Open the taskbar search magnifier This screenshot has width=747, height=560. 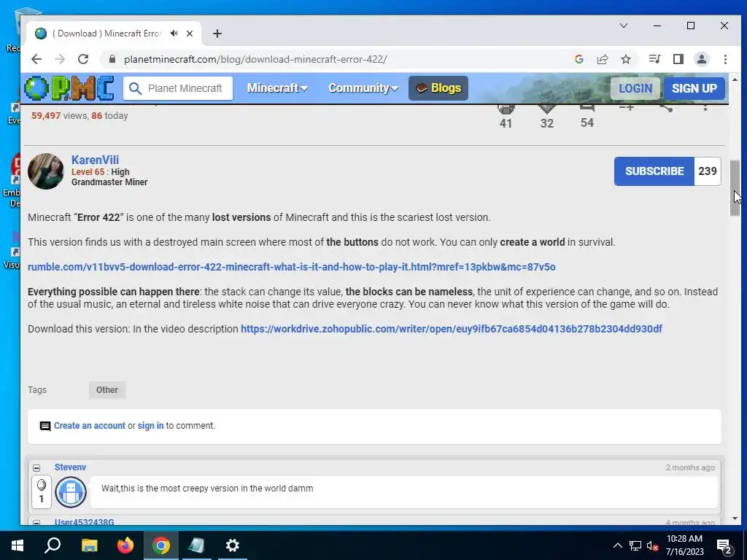click(x=53, y=545)
